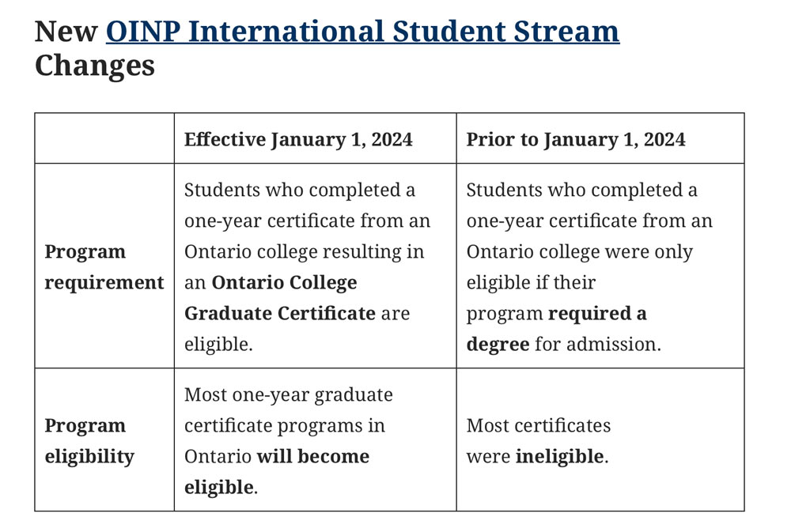791x532 pixels.
Task: Click the 'Program requirement' row label
Action: [x=104, y=266]
